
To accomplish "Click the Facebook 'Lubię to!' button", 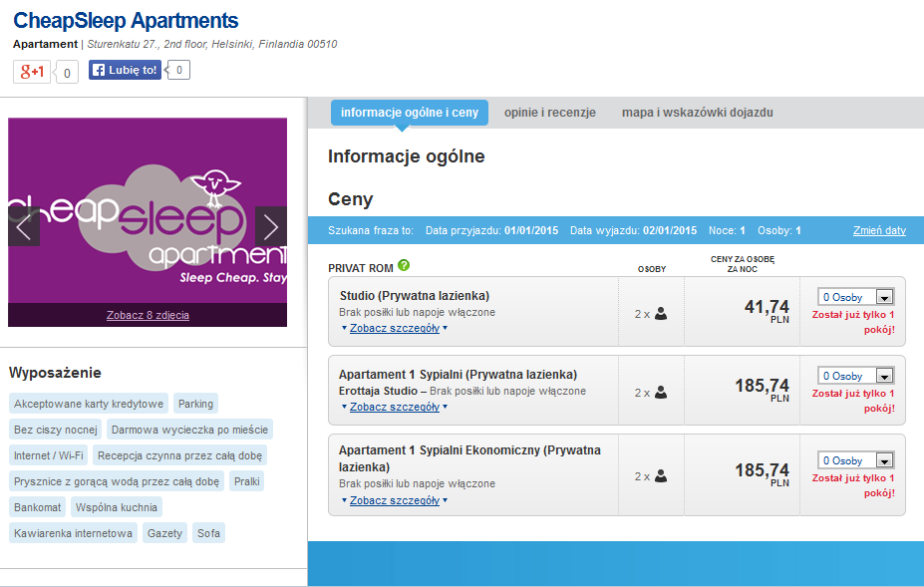I will (x=125, y=70).
